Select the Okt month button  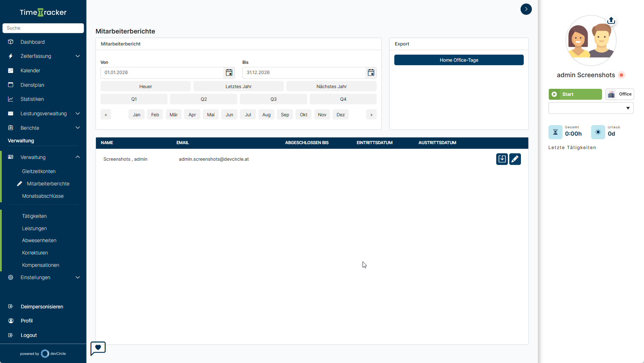coord(303,115)
